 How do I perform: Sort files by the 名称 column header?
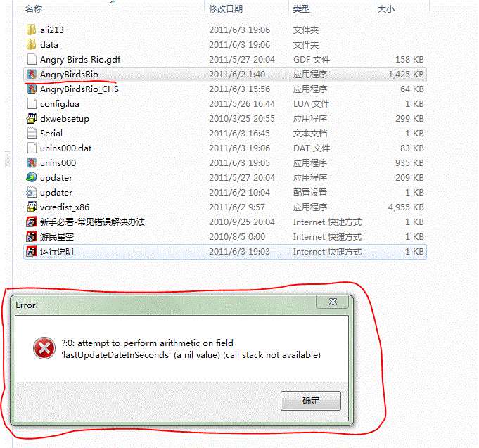34,8
